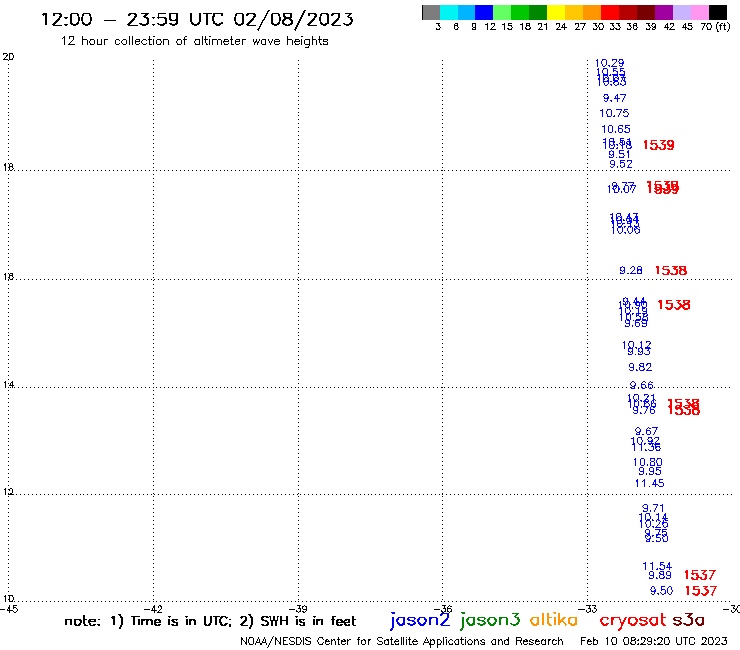Select the -36 longitude axis label
The height and width of the screenshot is (650, 740).
tap(443, 609)
